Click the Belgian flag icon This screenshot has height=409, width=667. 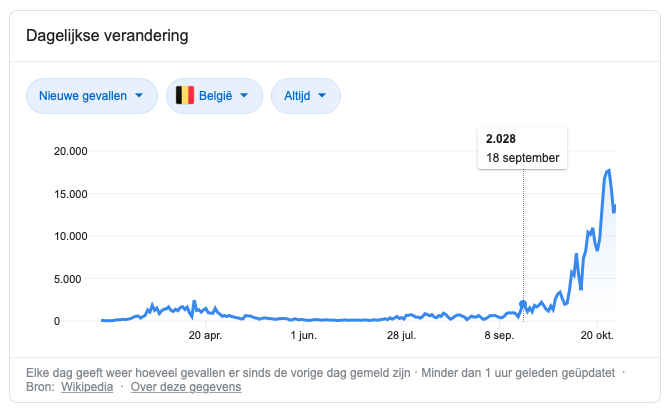tap(185, 96)
